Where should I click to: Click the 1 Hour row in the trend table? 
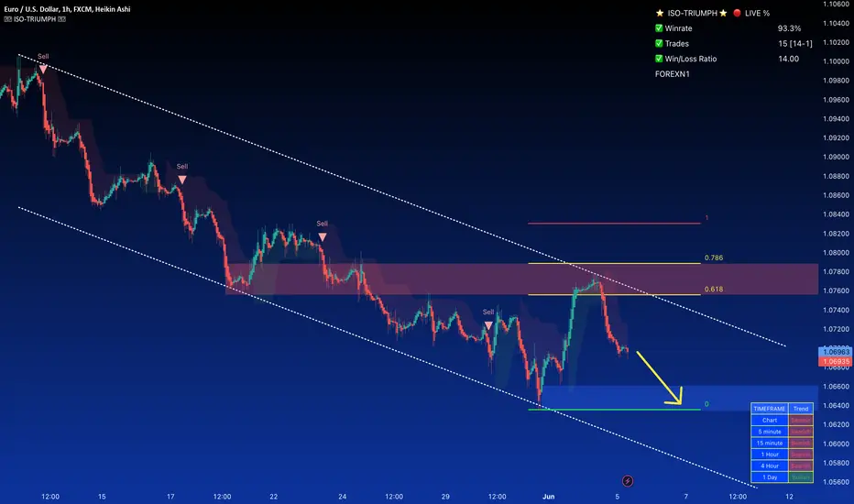pyautogui.click(x=783, y=455)
